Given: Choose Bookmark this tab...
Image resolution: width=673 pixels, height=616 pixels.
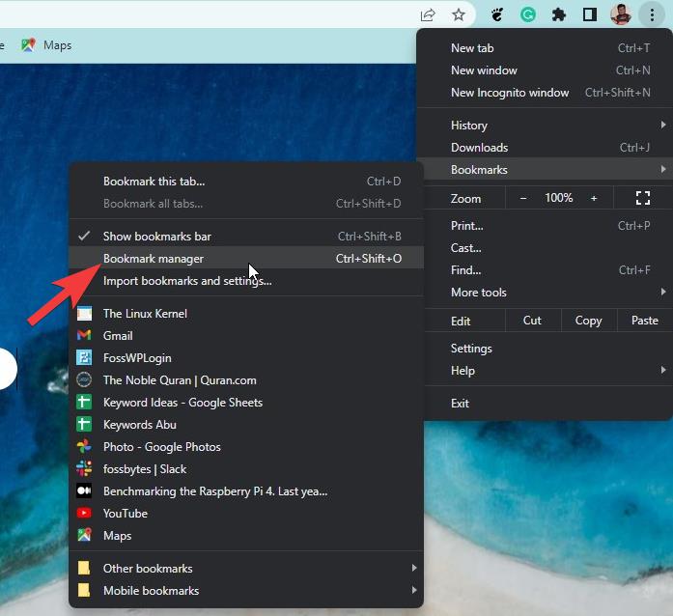Looking at the screenshot, I should [246, 182].
